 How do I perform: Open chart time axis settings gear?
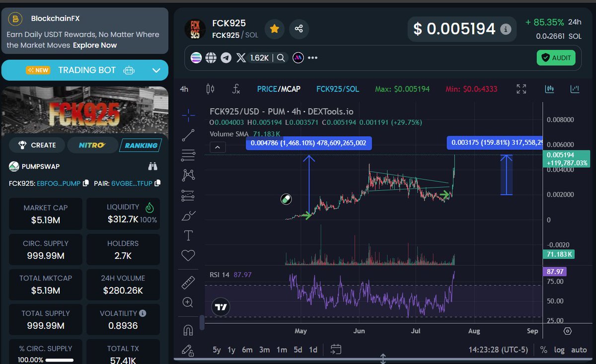(x=568, y=331)
